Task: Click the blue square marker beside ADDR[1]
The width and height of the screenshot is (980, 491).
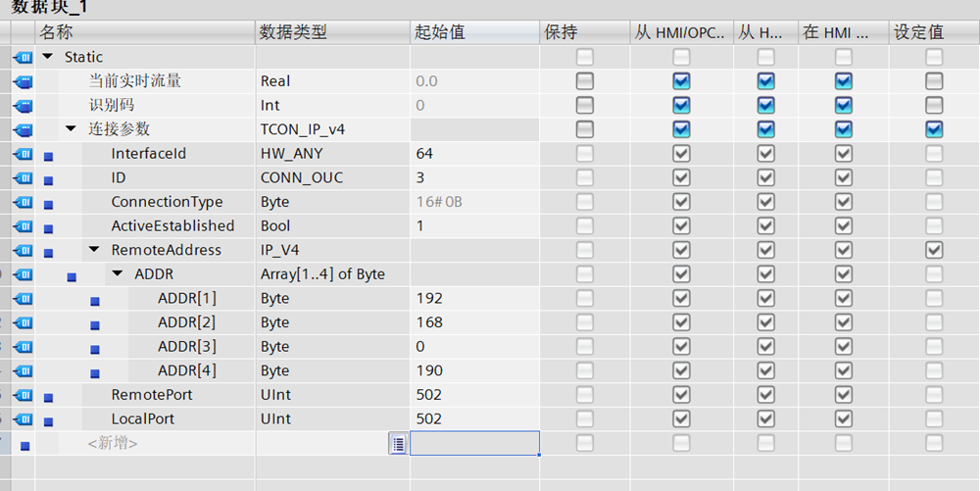Action: click(95, 300)
